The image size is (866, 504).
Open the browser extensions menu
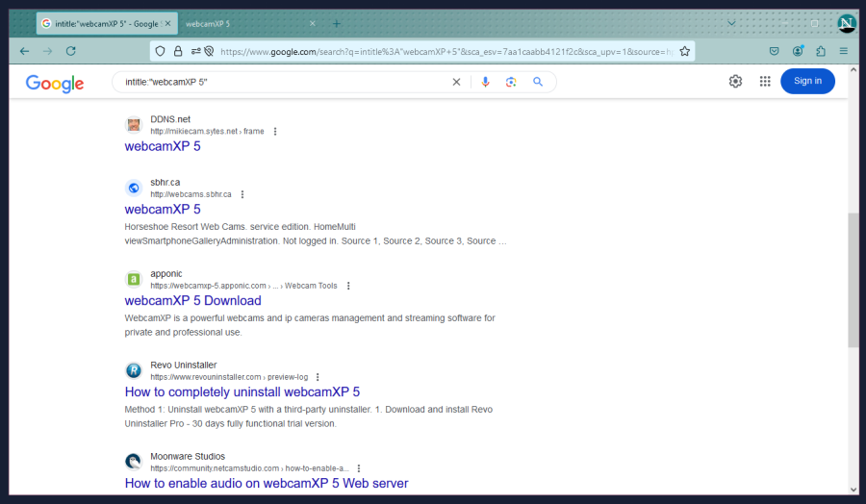tap(821, 52)
